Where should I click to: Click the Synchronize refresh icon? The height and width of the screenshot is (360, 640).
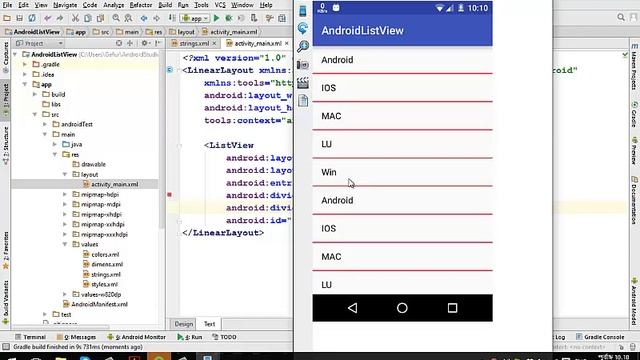point(32,18)
